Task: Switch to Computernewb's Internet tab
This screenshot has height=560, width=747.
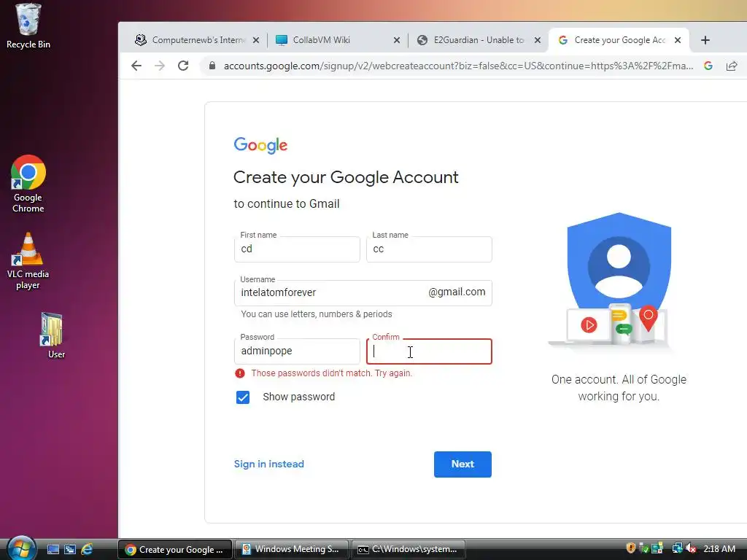Action: [x=196, y=40]
